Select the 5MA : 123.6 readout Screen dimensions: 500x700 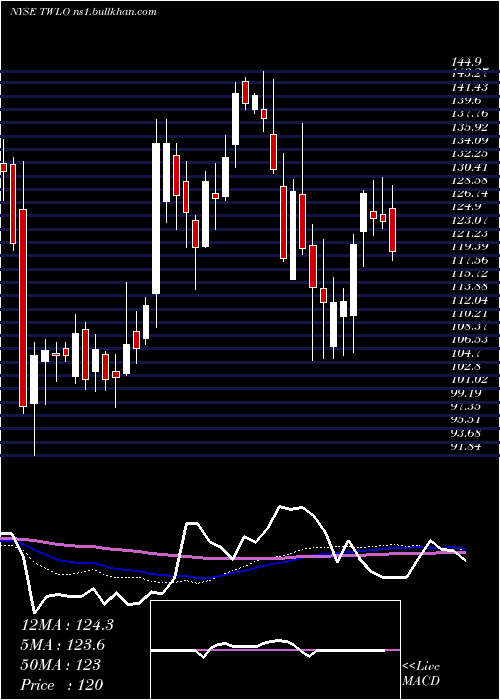click(63, 645)
